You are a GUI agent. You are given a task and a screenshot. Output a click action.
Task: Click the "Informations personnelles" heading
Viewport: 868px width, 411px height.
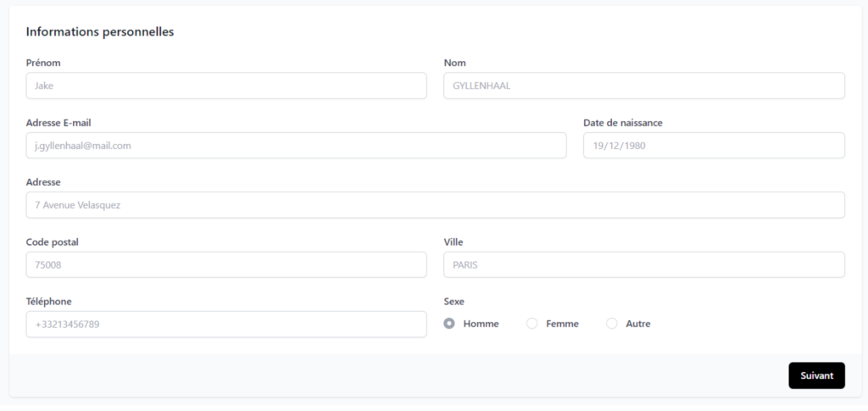coord(100,32)
